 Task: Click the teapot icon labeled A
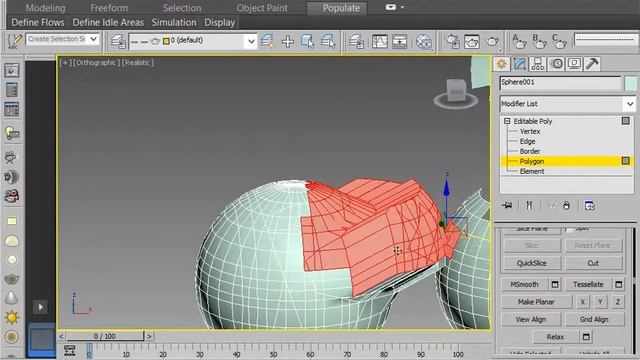pyautogui.click(x=519, y=41)
